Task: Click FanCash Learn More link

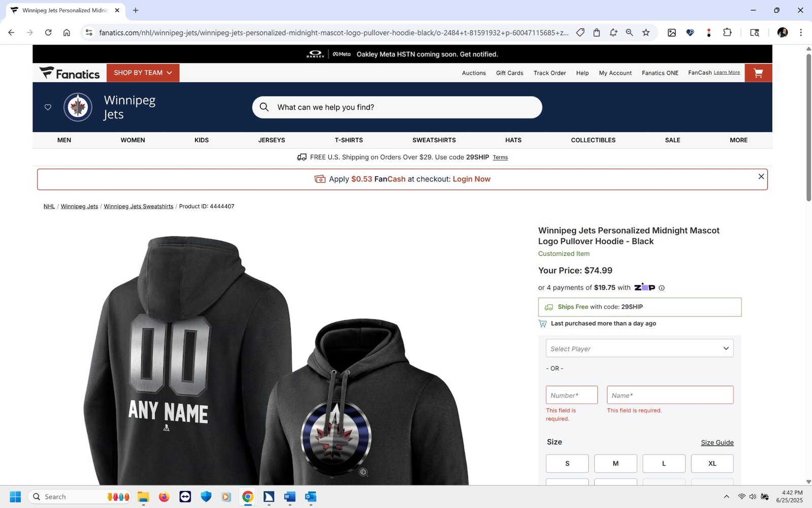Action: [727, 73]
